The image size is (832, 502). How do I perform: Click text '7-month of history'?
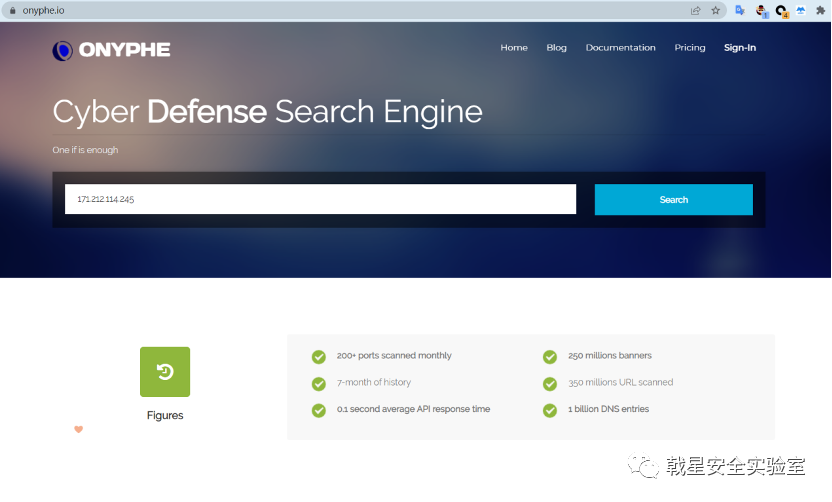(374, 382)
